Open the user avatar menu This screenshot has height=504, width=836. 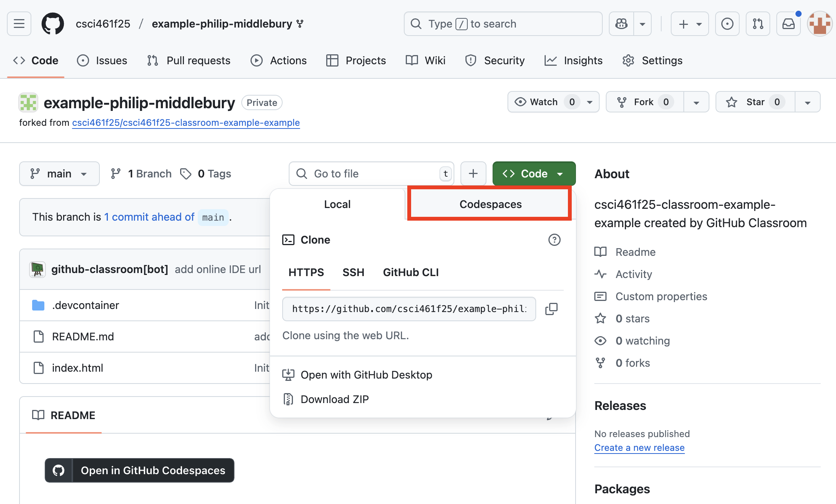point(820,24)
